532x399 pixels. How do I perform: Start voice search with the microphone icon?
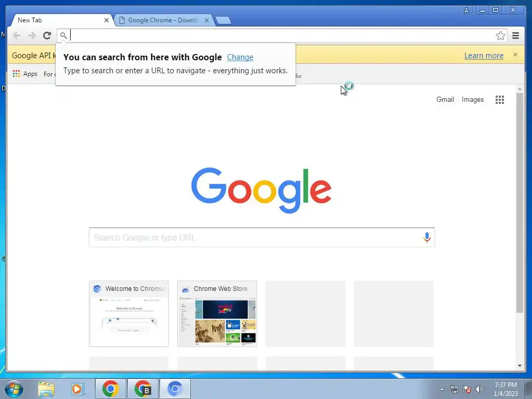point(427,237)
